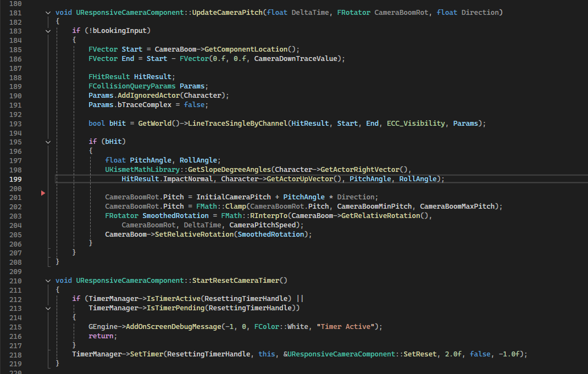Fold the if (bHit) code block
588x374 pixels.
[x=48, y=142]
